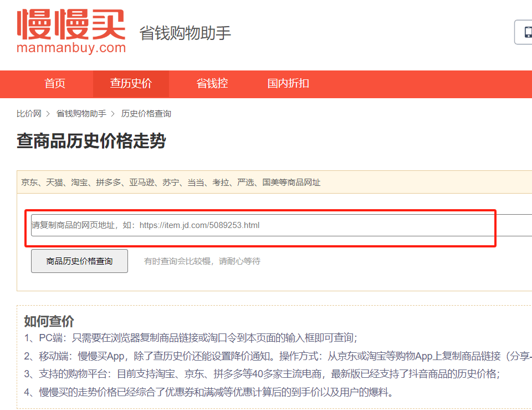The image size is (532, 410).
Task: Click the 省钱购物助手 slogan text in header
Action: coord(185,33)
